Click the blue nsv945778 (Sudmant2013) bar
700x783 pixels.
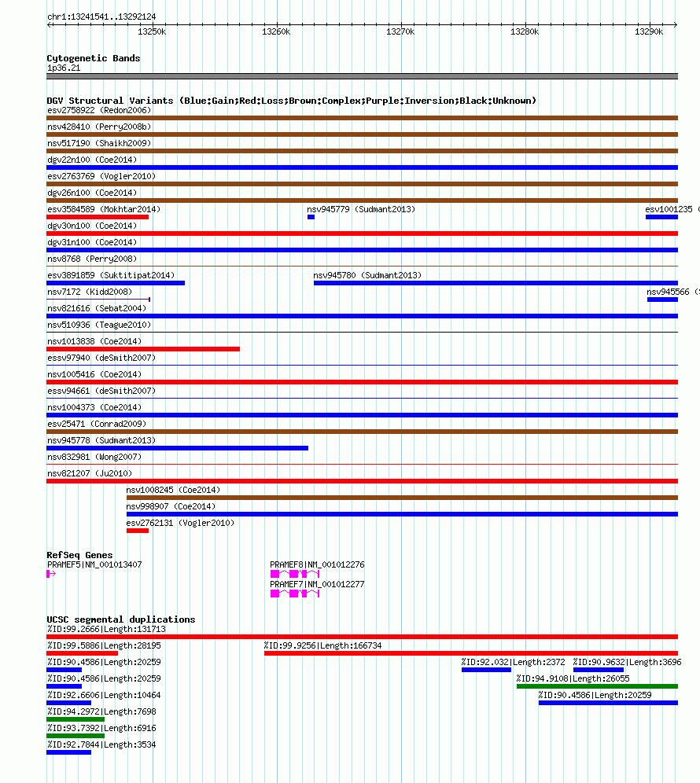178,448
